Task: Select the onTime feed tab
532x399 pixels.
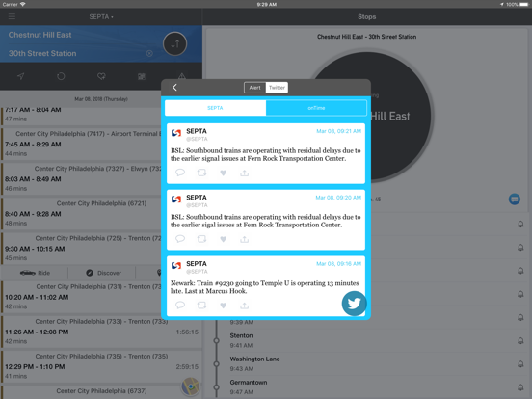Action: pos(316,108)
